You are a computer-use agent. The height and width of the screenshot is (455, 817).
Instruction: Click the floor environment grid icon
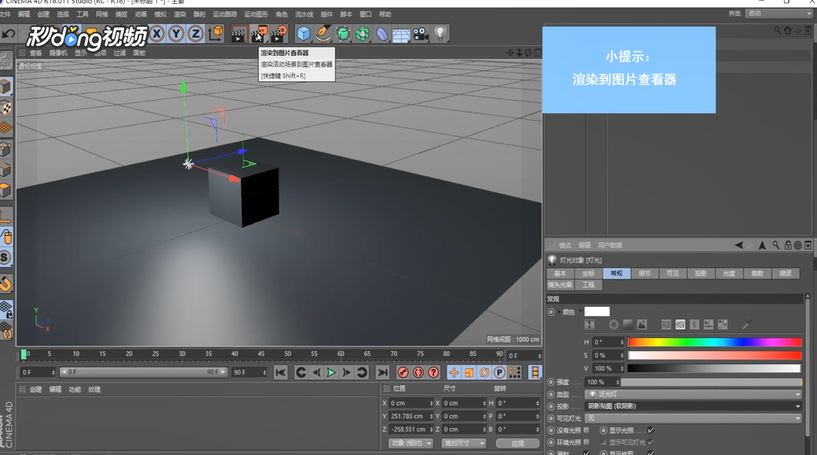click(x=401, y=34)
